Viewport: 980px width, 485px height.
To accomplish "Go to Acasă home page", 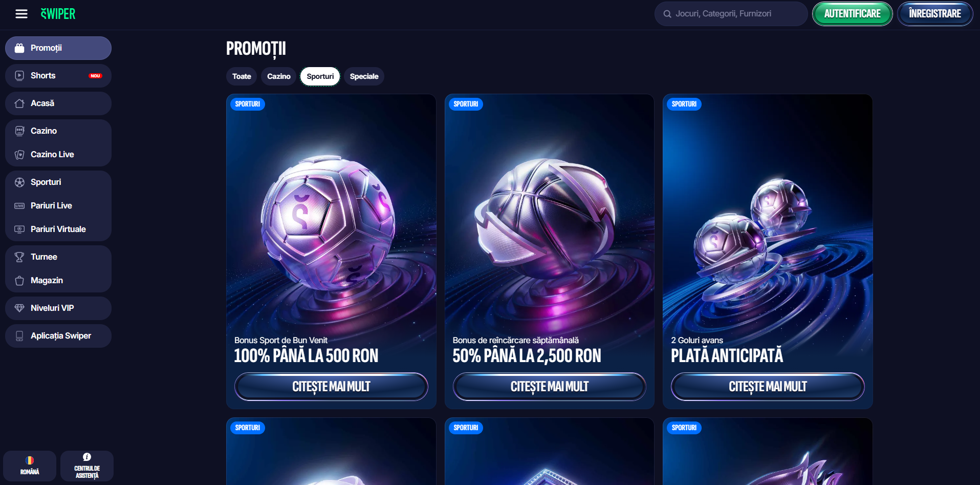I will [58, 103].
